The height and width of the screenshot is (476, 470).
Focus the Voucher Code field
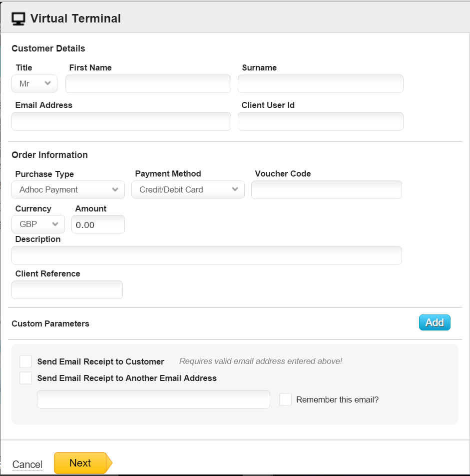(x=326, y=189)
